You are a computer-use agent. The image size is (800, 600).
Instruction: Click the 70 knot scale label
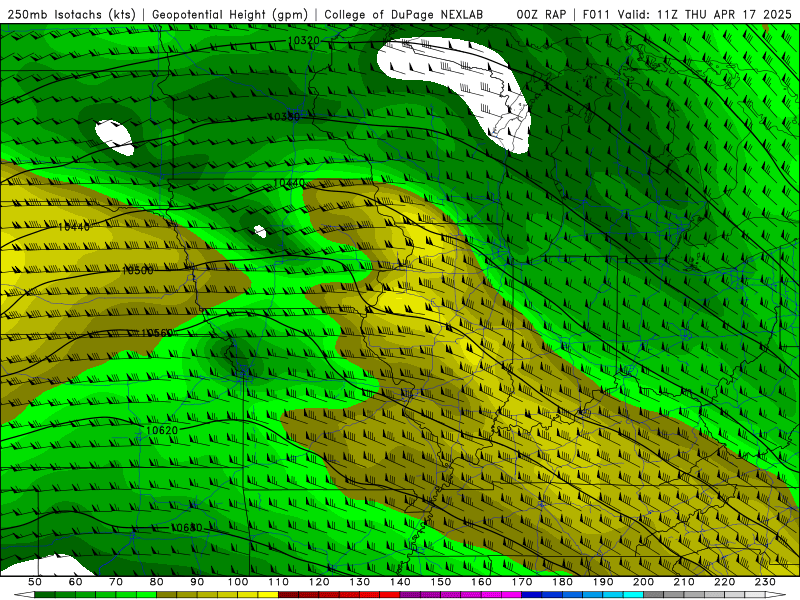tap(116, 582)
